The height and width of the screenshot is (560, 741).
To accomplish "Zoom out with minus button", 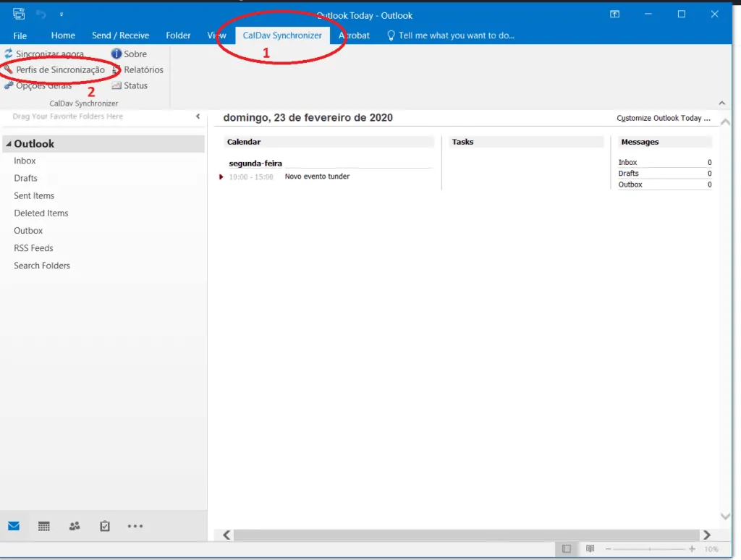I will pyautogui.click(x=608, y=548).
